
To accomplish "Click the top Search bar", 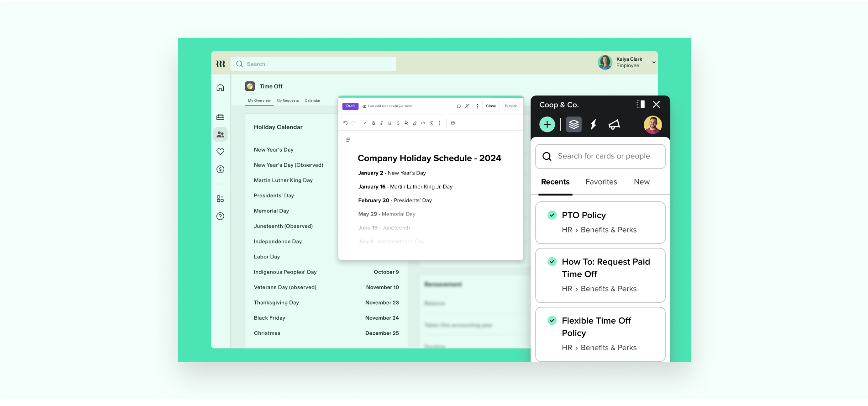I will pos(313,64).
